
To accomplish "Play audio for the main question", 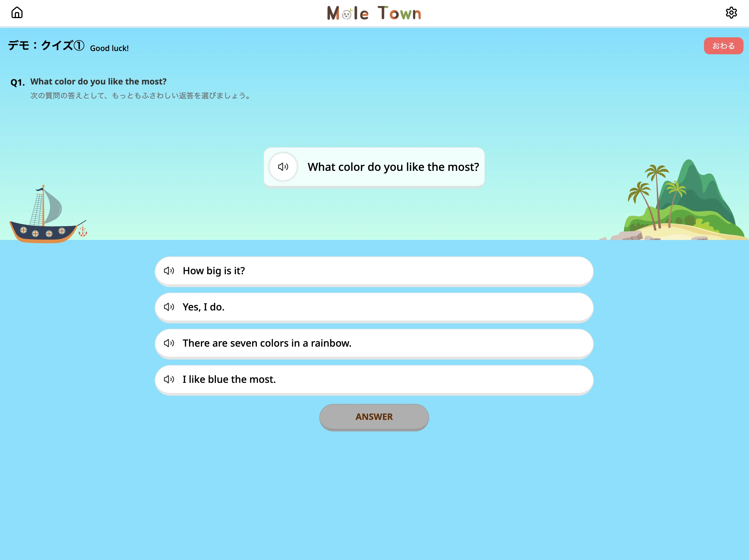I will point(283,167).
